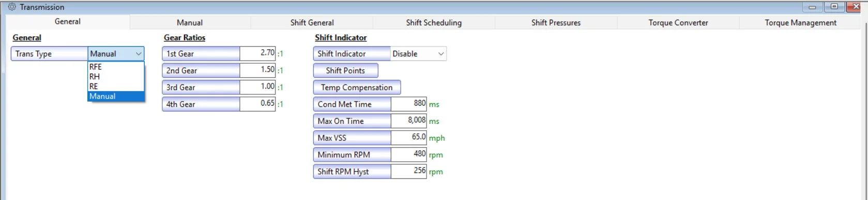The image size is (868, 200).
Task: Open the Shift Points button
Action: click(345, 70)
